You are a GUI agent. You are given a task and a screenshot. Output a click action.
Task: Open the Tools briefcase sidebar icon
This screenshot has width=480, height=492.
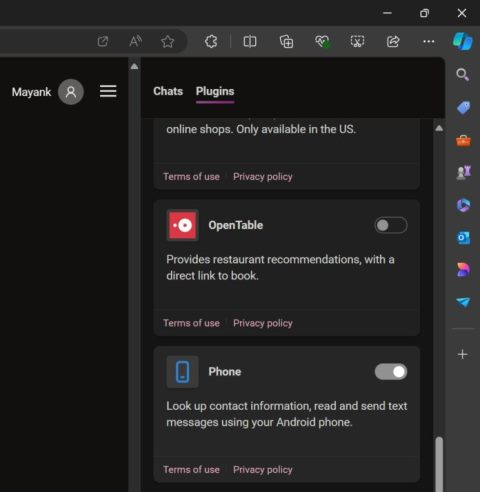463,141
